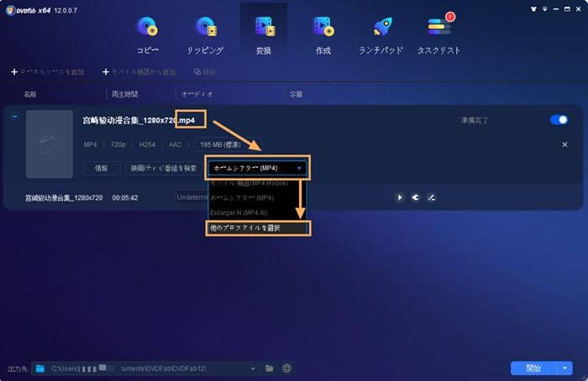Click the 準備完了 status text
Screen dimensions: 588x381
click(x=475, y=120)
